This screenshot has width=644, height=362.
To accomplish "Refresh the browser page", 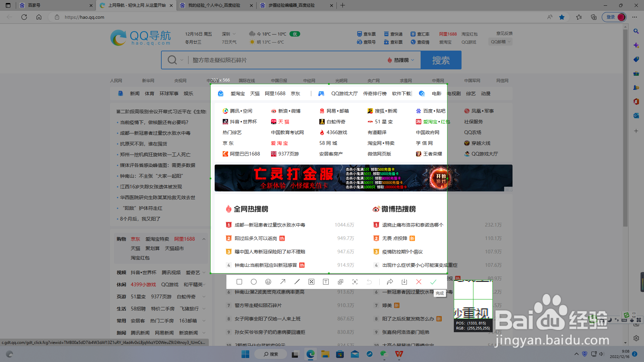I will tap(24, 17).
